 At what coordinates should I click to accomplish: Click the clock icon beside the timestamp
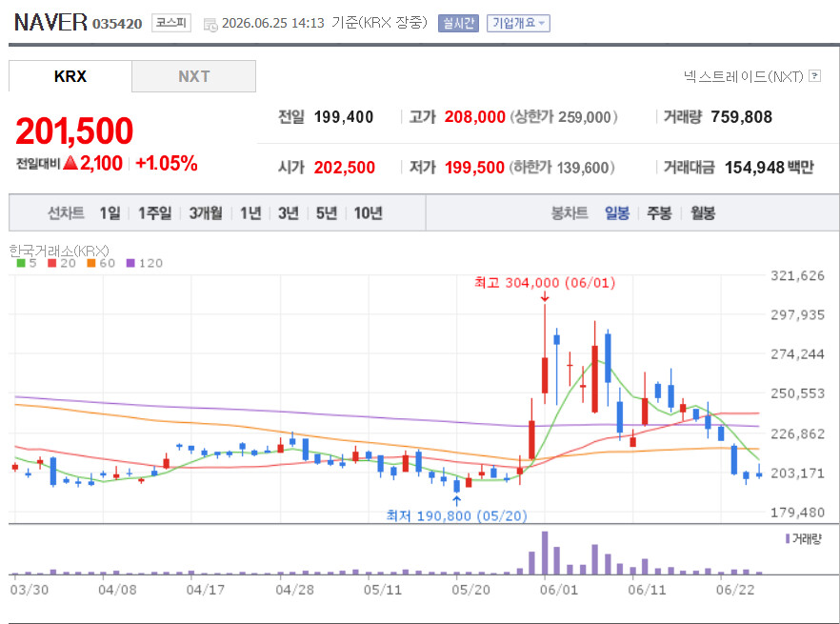[x=210, y=25]
